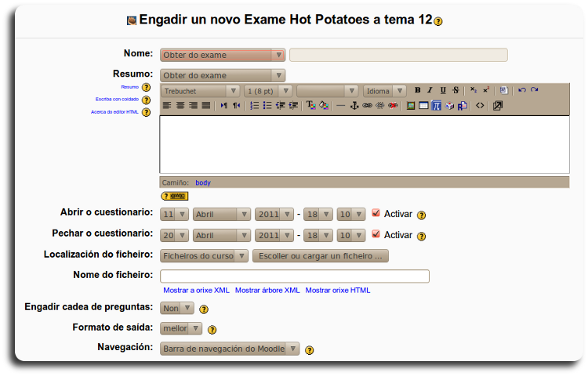Open help icon next to Resumo link

click(x=147, y=87)
